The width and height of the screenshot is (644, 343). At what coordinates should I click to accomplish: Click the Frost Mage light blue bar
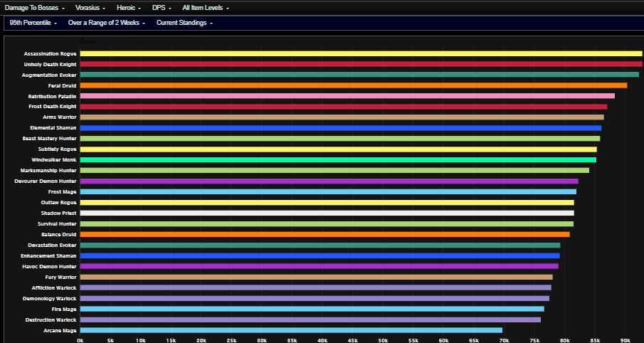point(328,192)
